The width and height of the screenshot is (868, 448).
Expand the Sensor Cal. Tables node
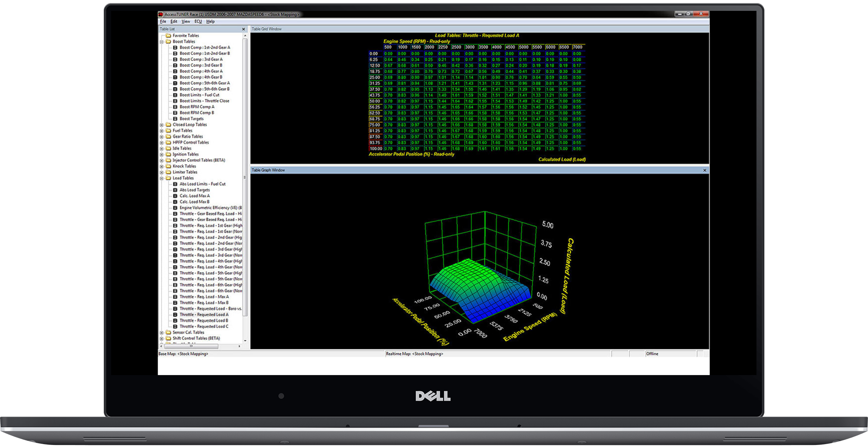coord(161,333)
